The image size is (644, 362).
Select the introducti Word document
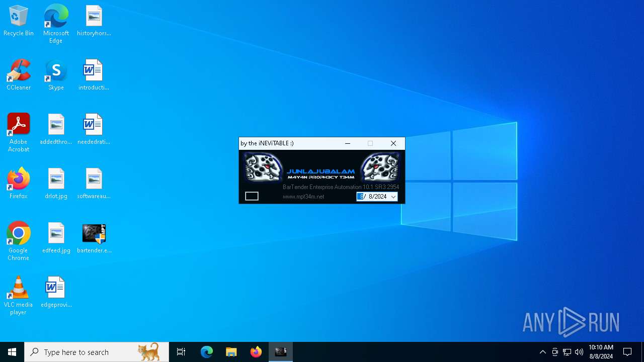click(94, 75)
